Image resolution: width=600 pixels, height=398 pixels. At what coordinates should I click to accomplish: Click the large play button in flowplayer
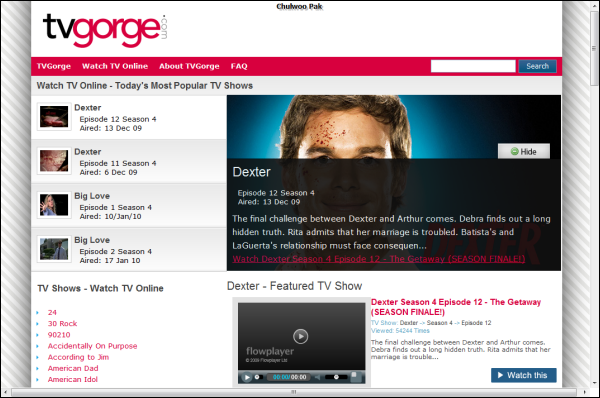tap(300, 336)
